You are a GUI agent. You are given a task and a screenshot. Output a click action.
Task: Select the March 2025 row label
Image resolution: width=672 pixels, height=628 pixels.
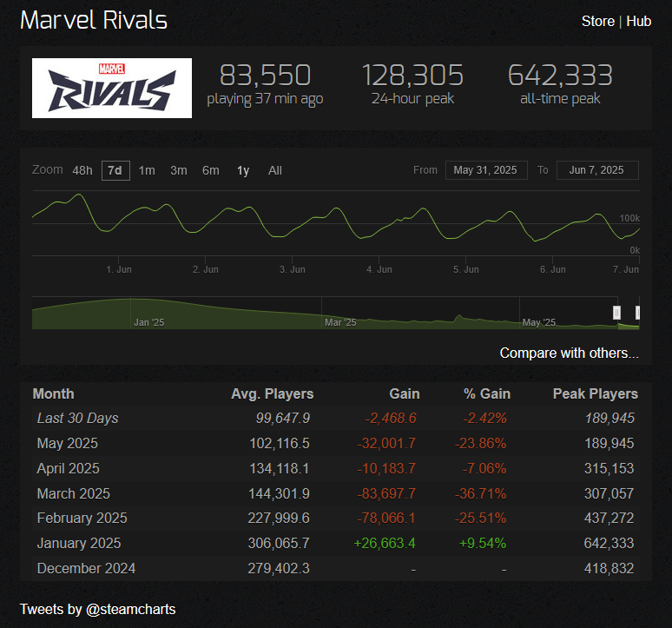click(73, 493)
